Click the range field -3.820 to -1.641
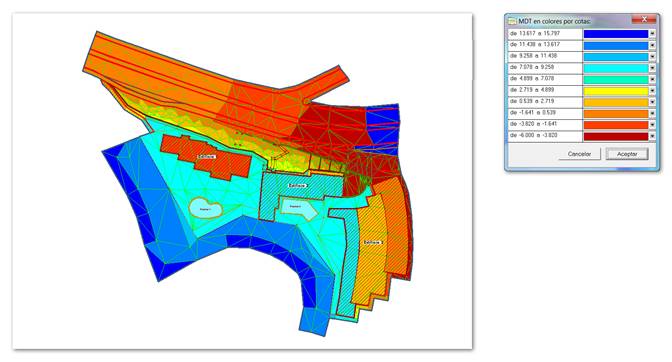The image size is (672, 362). click(545, 124)
